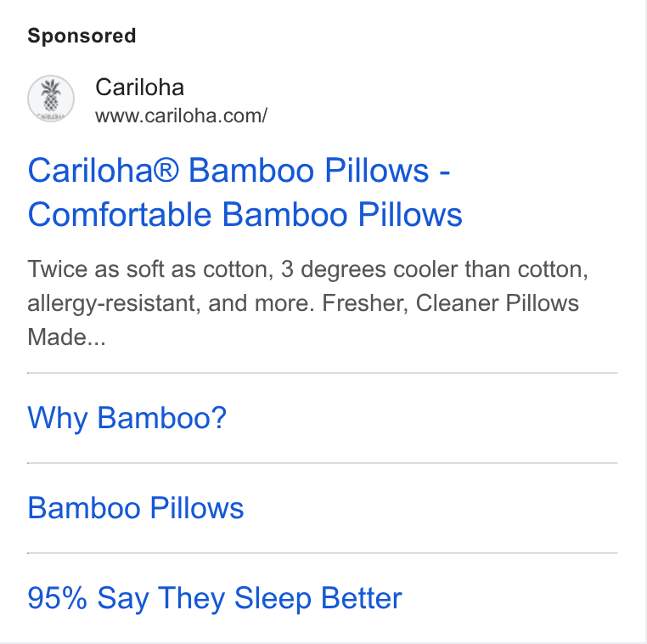Viewport: 647px width, 644px height.
Task: Click the Twice as soft as cotton phrase
Action: [x=149, y=269]
